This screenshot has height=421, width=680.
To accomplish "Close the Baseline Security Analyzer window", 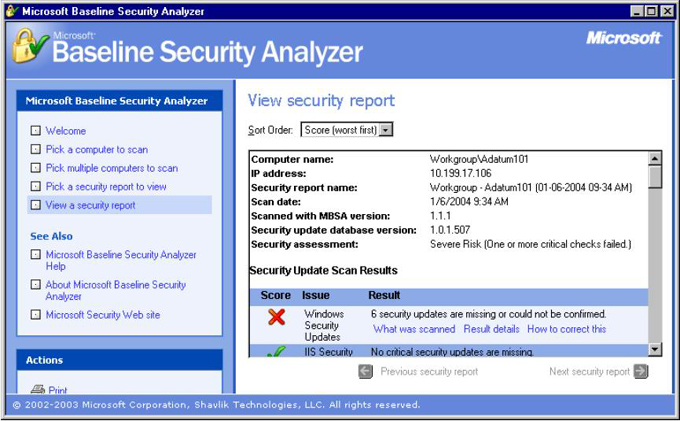I will 667,11.
